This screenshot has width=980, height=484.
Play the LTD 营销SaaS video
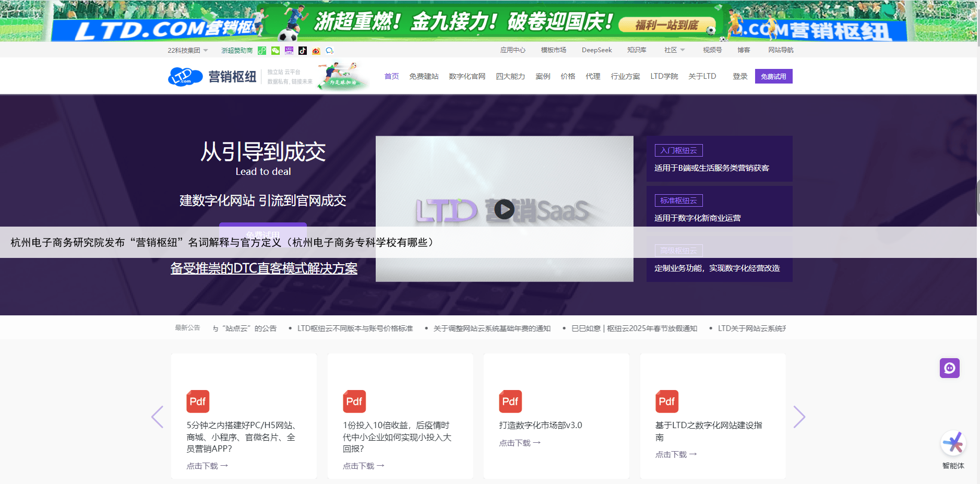(x=504, y=209)
